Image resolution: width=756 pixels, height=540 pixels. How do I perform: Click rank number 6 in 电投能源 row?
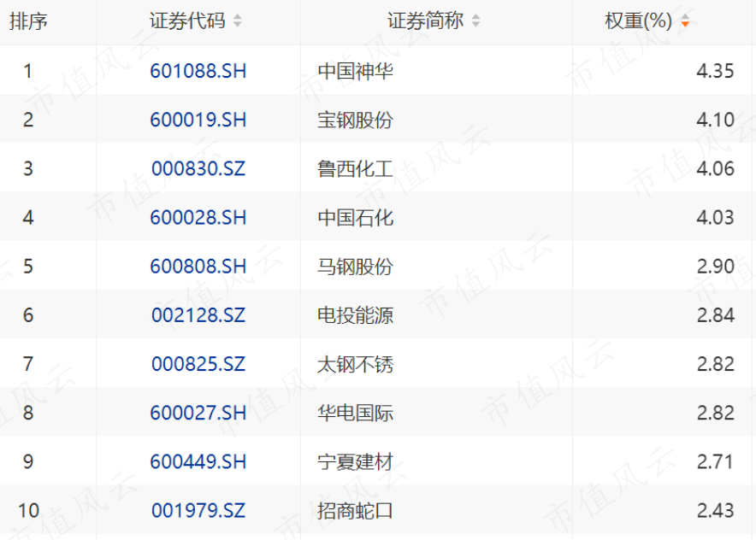(x=28, y=315)
